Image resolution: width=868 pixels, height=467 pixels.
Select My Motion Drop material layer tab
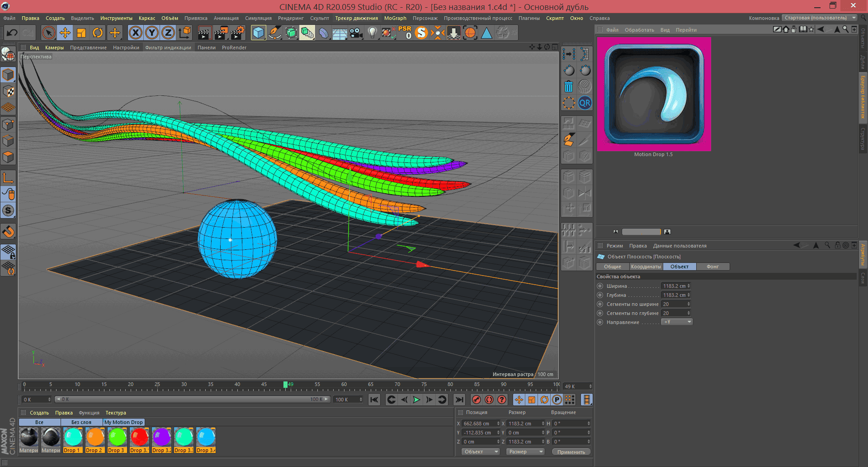coord(124,422)
